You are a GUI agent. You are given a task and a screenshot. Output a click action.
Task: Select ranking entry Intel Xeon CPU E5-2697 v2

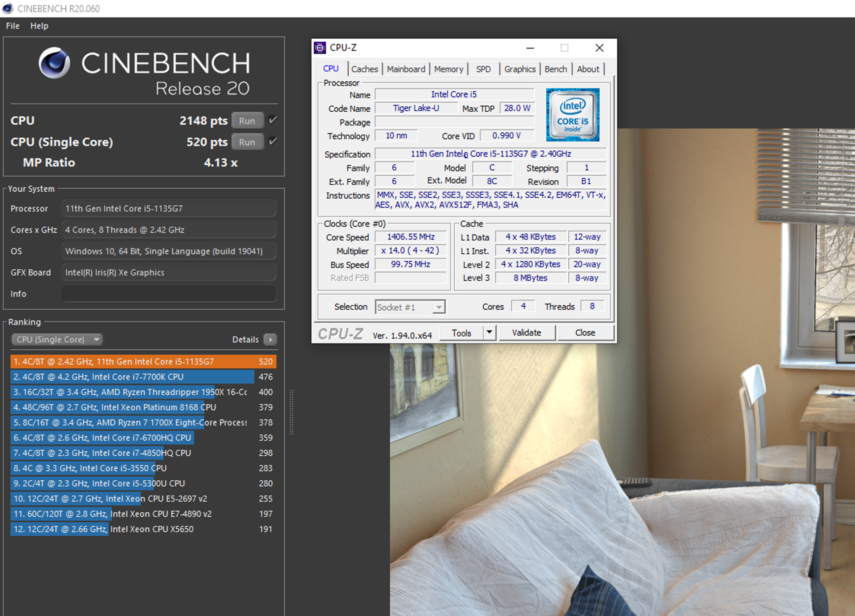[x=143, y=498]
